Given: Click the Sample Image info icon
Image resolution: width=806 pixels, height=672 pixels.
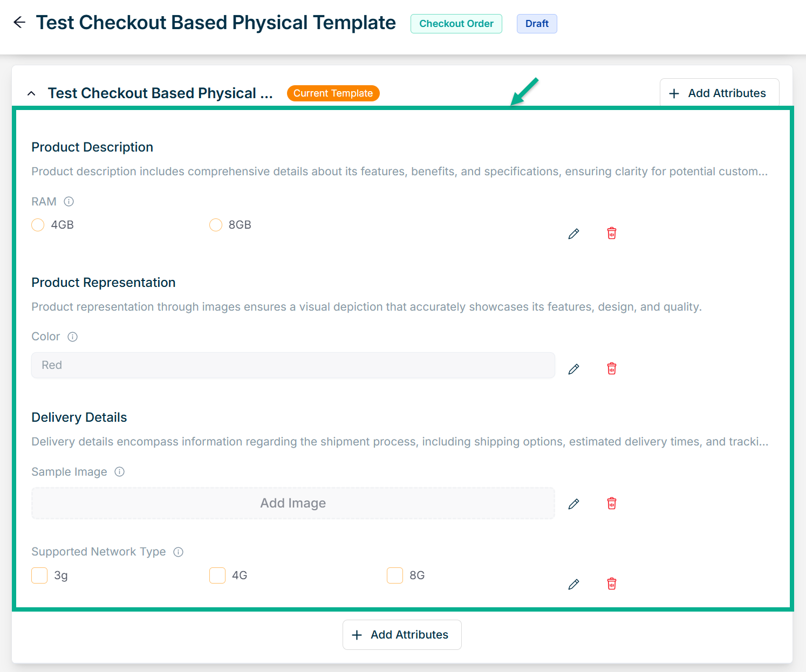Looking at the screenshot, I should click(x=120, y=472).
